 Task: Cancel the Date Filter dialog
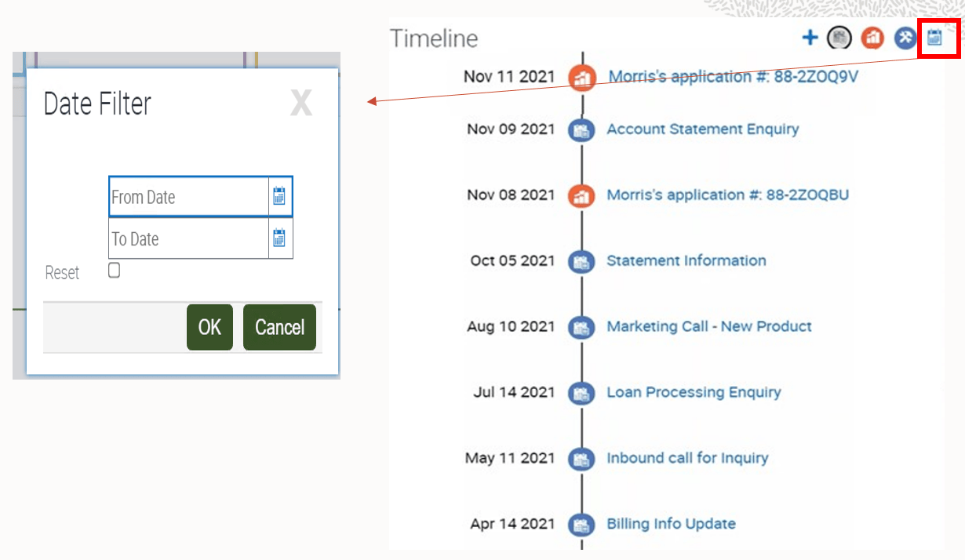tap(279, 328)
